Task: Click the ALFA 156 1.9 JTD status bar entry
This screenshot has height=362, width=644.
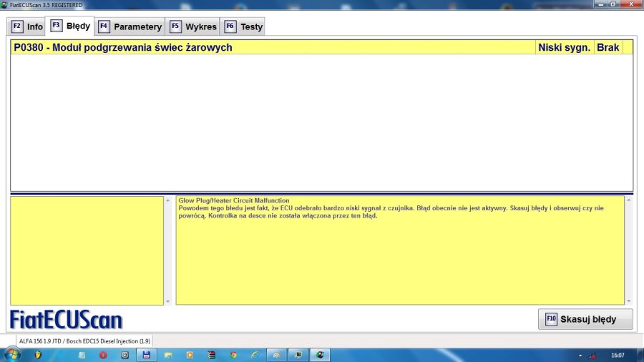Action: 84,341
